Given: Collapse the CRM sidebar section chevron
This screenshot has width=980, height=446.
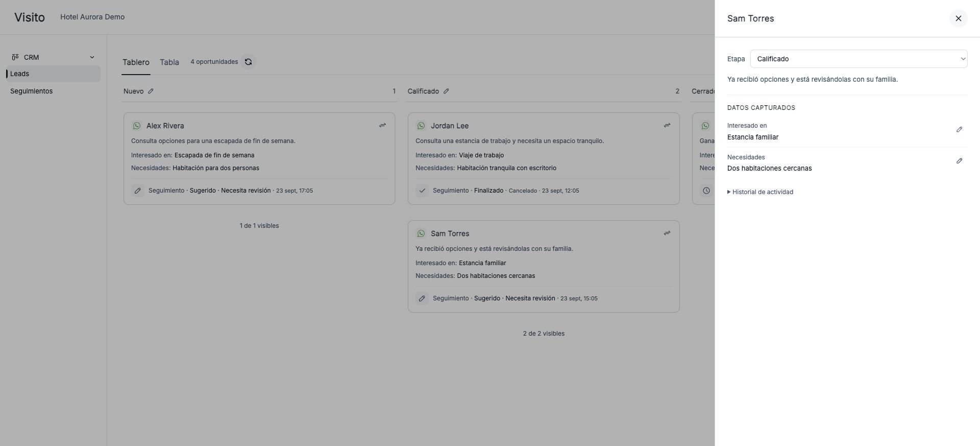Looking at the screenshot, I should [92, 57].
